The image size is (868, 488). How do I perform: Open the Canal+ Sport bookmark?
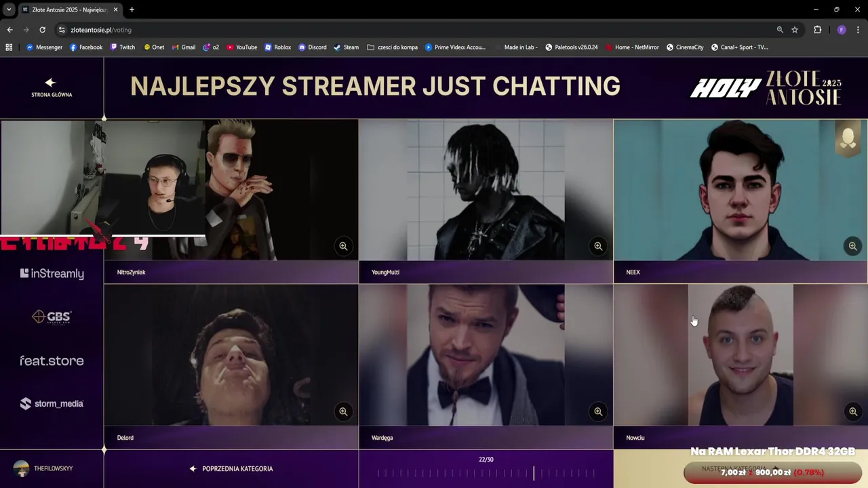pyautogui.click(x=739, y=47)
